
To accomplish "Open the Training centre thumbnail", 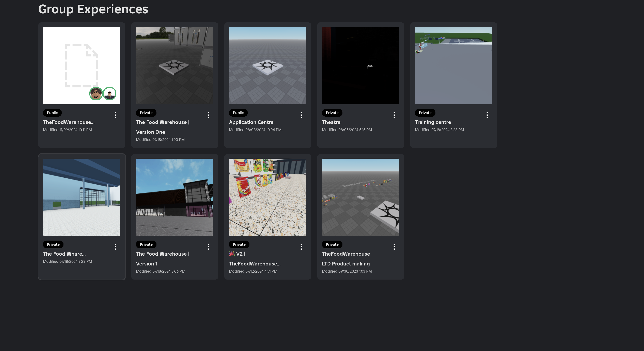I will pyautogui.click(x=453, y=65).
